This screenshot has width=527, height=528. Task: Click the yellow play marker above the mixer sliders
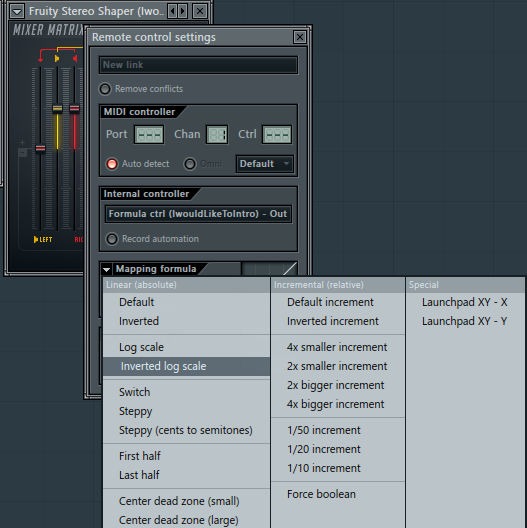coord(57,59)
